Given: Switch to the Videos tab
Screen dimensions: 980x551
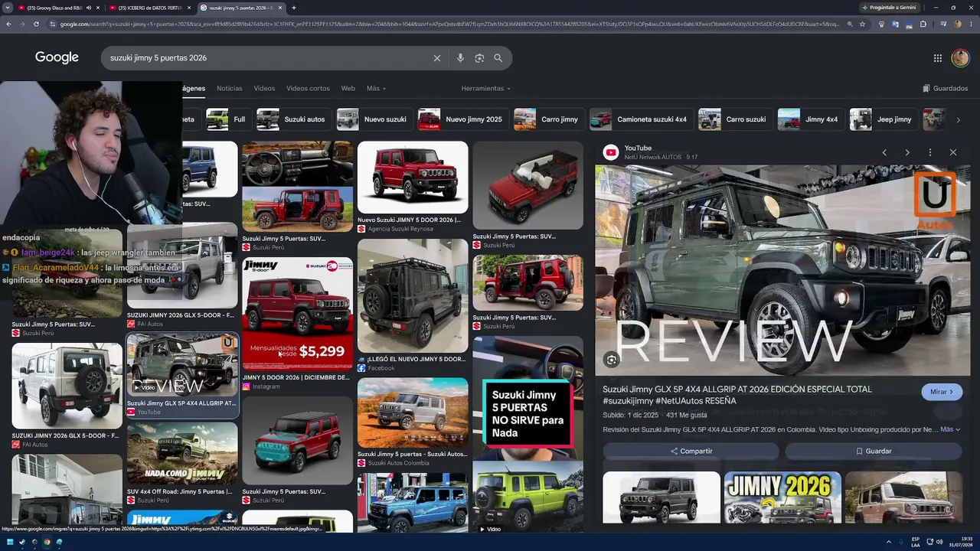Looking at the screenshot, I should coord(264,89).
